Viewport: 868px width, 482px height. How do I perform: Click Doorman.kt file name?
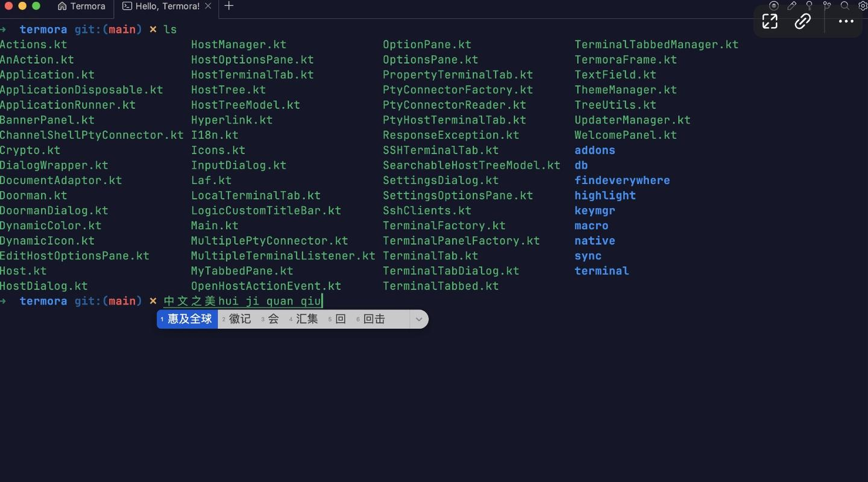click(34, 195)
